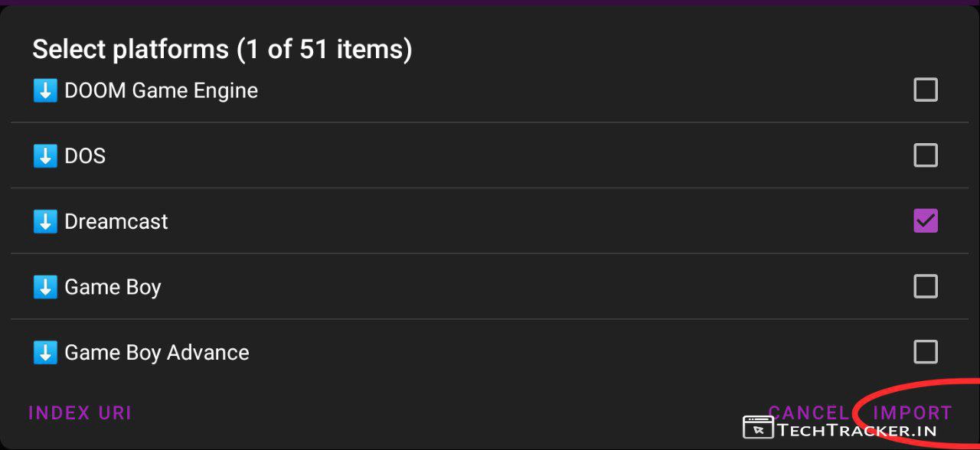Open the INDEX URI option

point(80,413)
